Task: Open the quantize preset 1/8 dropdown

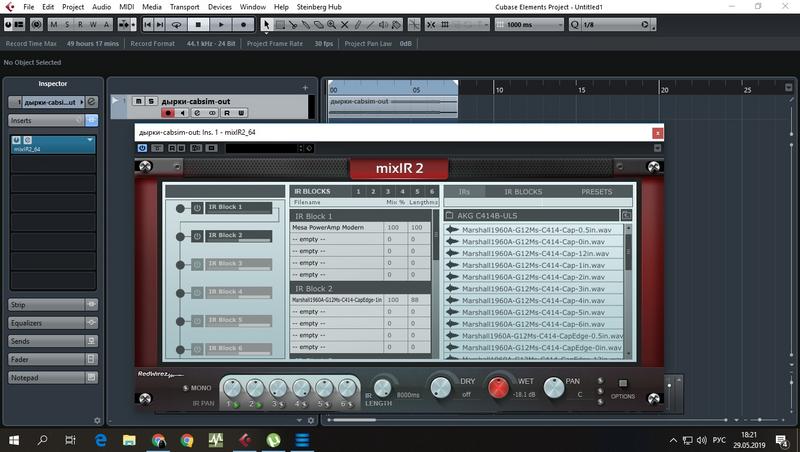Action: pos(612,24)
